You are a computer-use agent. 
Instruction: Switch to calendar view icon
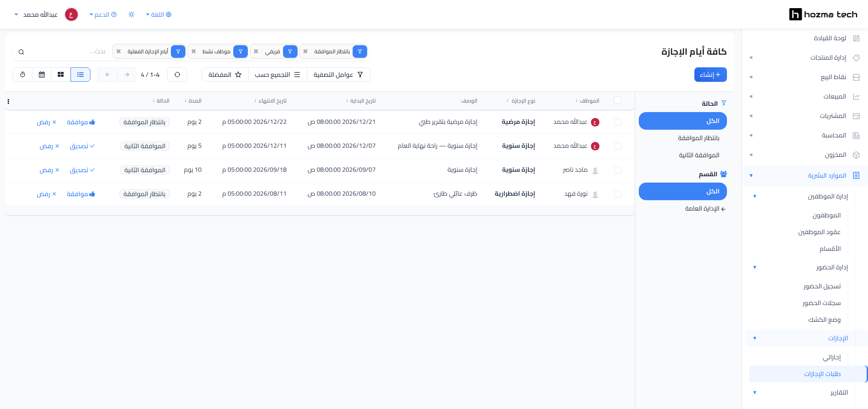tap(42, 75)
